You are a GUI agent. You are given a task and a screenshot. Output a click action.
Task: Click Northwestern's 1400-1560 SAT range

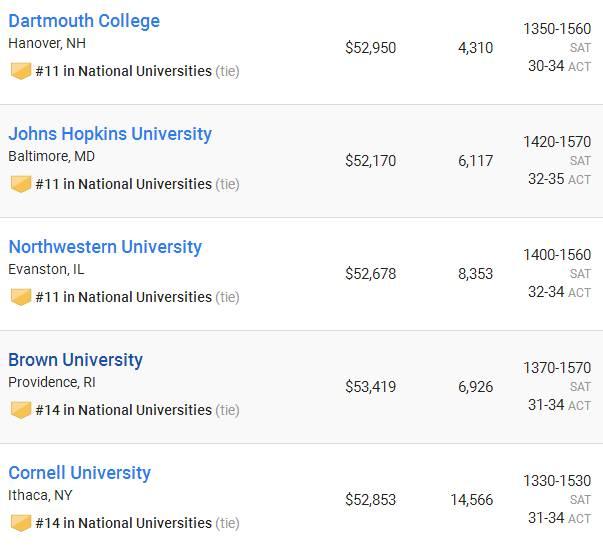[556, 255]
